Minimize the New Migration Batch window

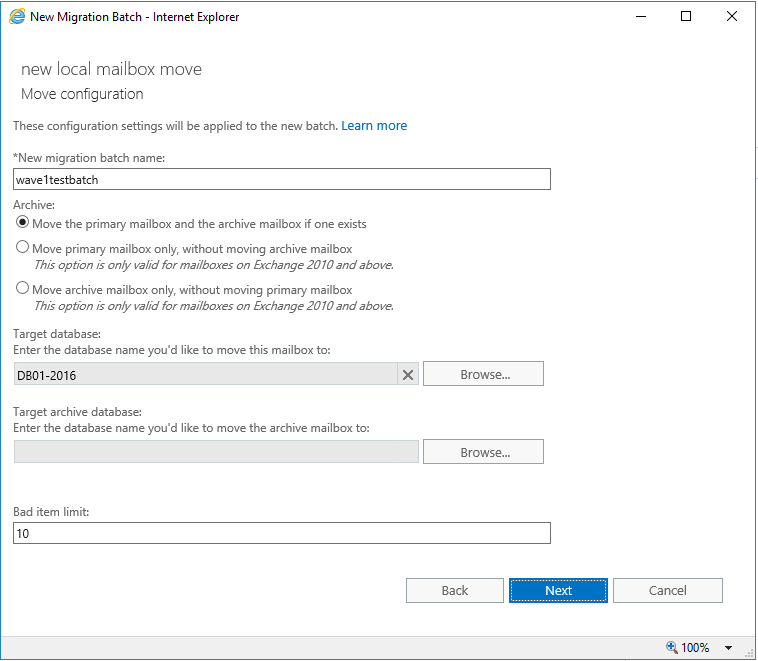[x=640, y=16]
